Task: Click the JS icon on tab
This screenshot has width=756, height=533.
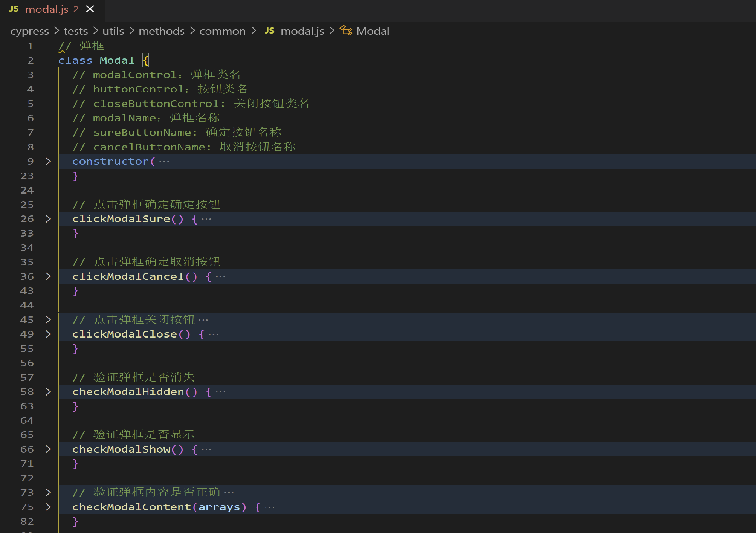Action: [x=14, y=9]
